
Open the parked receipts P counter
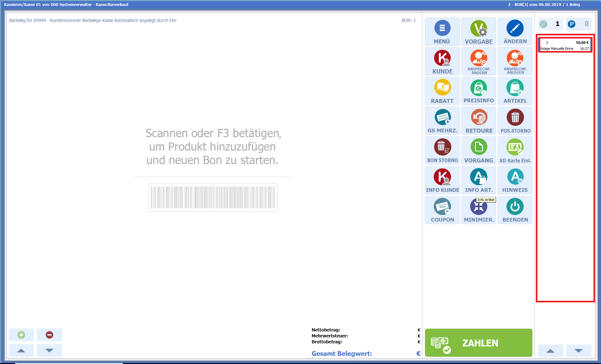[578, 24]
